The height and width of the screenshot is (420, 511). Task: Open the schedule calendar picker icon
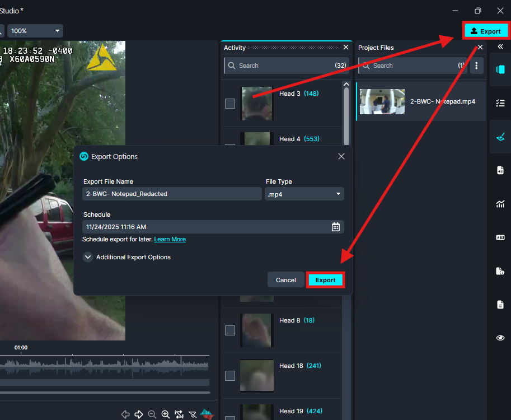tap(336, 227)
